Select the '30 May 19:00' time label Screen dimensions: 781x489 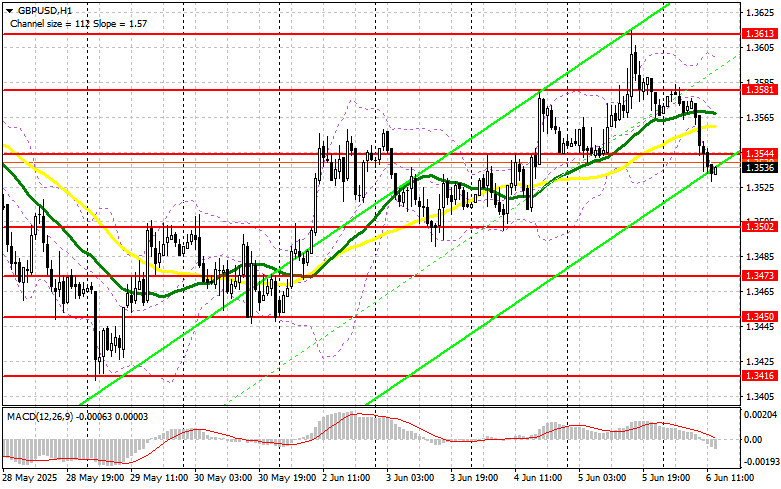pyautogui.click(x=287, y=478)
